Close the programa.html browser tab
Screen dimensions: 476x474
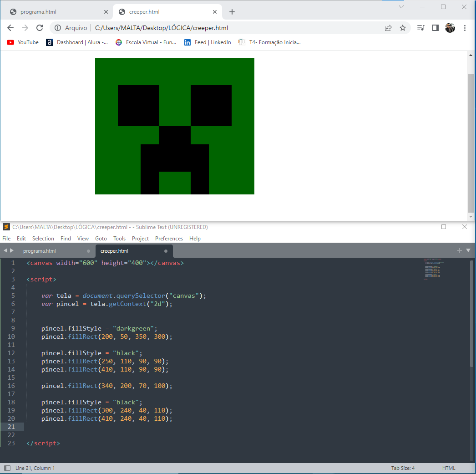coord(106,12)
